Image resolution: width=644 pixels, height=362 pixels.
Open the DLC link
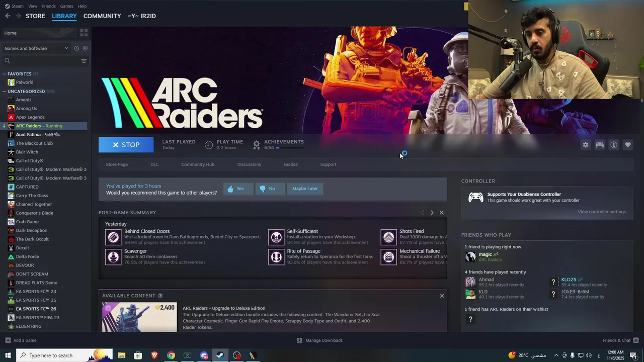point(154,164)
